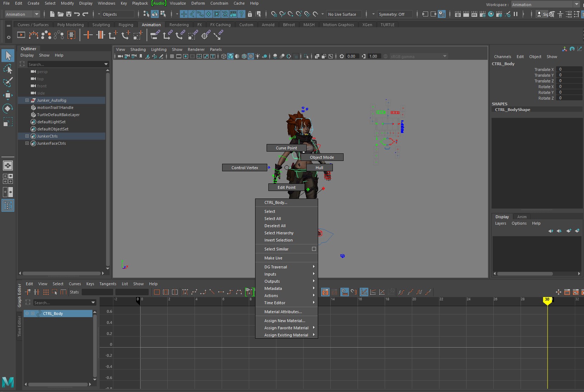The height and width of the screenshot is (392, 584).
Task: Click the Motion Trail shelf icon
Action: [34, 35]
